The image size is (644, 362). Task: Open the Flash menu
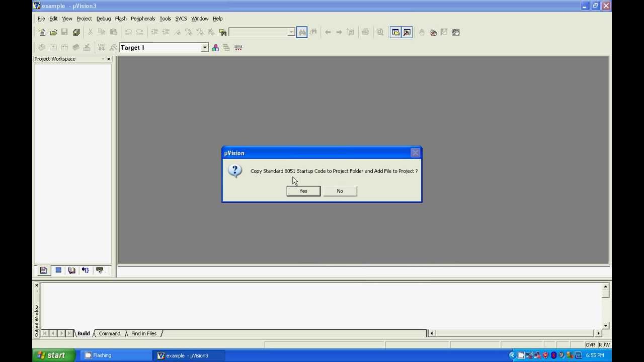tap(121, 19)
